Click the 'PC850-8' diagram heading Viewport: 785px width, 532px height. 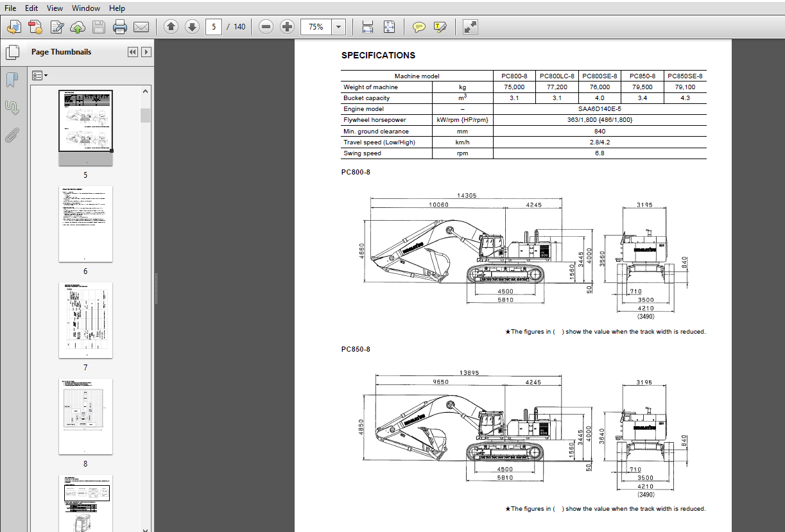point(356,349)
